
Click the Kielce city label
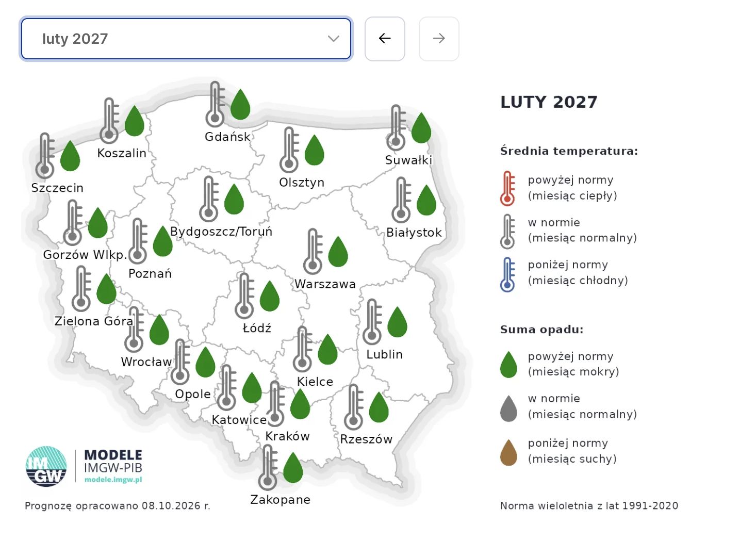pyautogui.click(x=315, y=382)
